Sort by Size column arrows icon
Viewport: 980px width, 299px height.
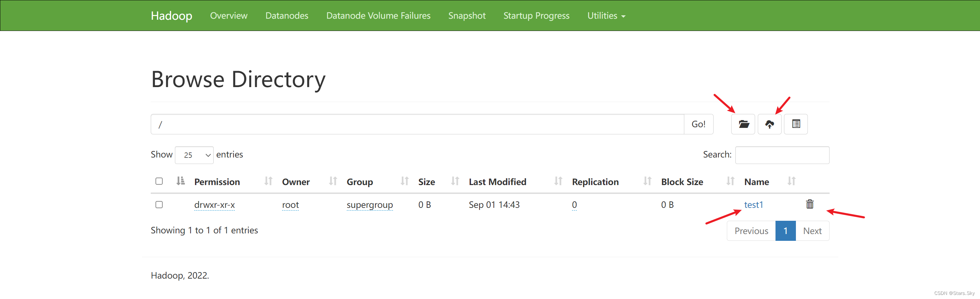pos(455,181)
